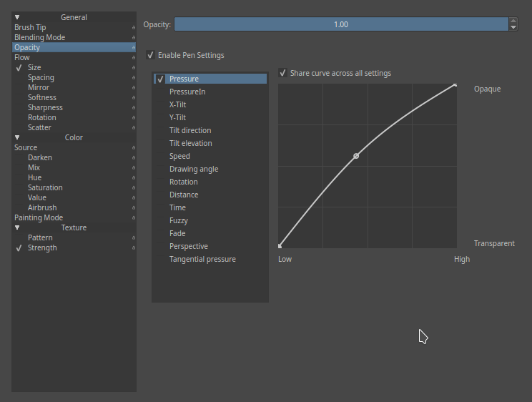Collapse the Texture section triangle

coord(17,227)
